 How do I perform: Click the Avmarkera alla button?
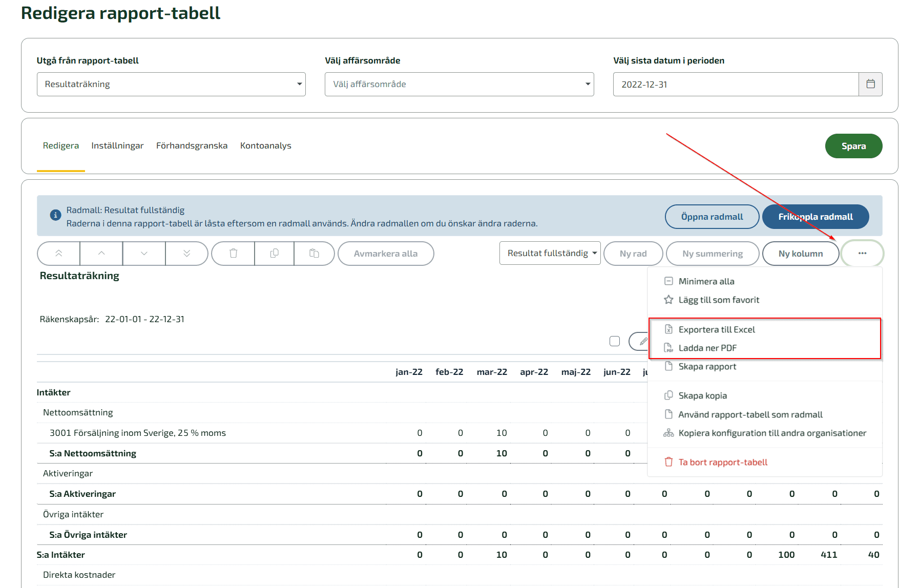[386, 254]
